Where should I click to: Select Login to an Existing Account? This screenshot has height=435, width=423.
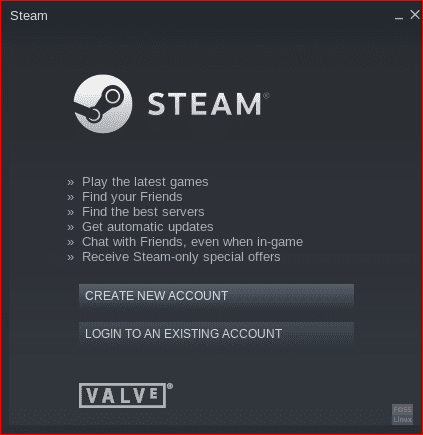click(216, 333)
